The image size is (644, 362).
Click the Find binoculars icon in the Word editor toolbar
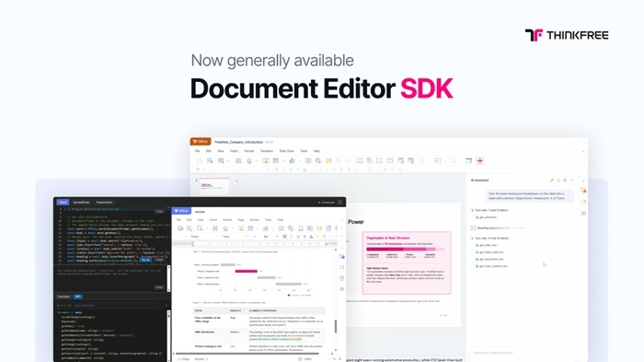(214, 228)
